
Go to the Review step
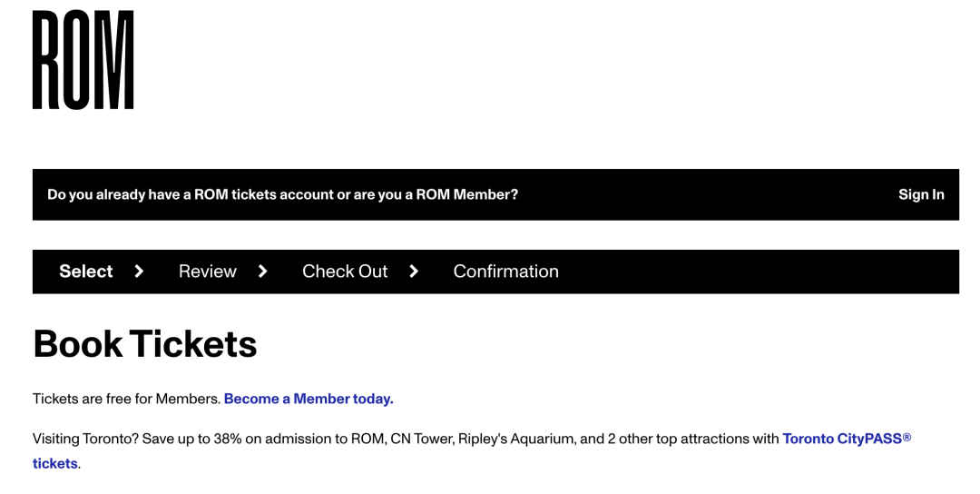tap(208, 272)
